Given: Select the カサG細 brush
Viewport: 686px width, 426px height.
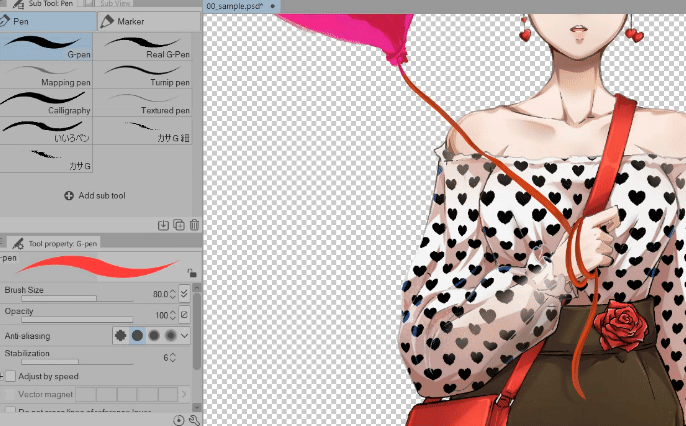Looking at the screenshot, I should 143,130.
